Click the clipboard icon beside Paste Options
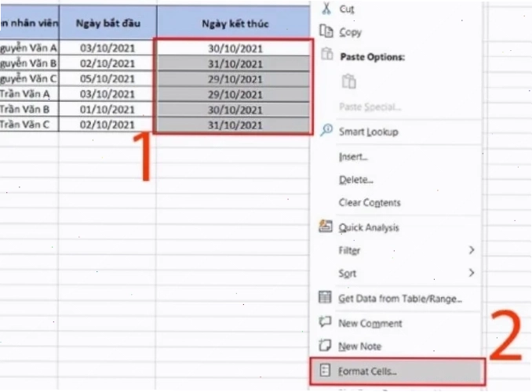Viewport: 532px width, 392px height. tap(327, 54)
